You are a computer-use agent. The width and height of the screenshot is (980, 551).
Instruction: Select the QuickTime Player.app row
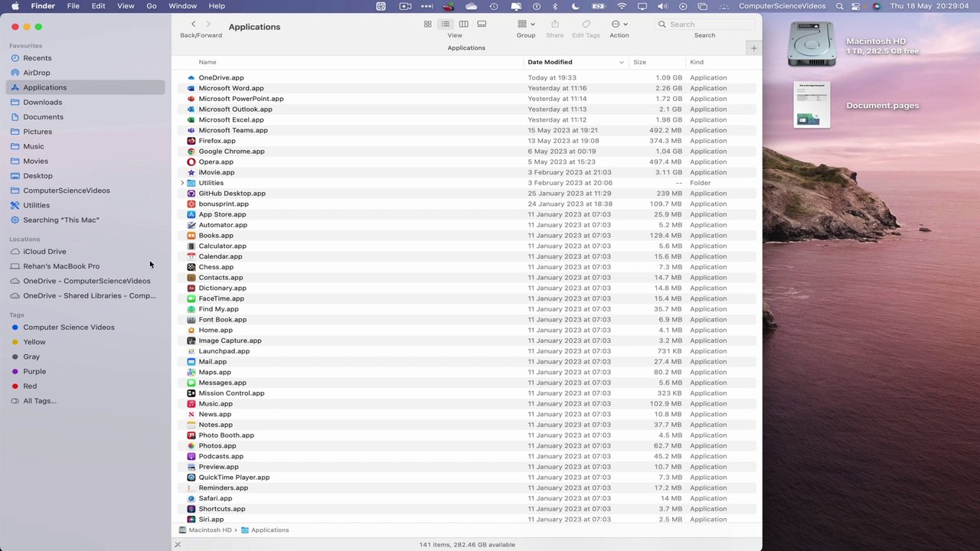[467, 478]
